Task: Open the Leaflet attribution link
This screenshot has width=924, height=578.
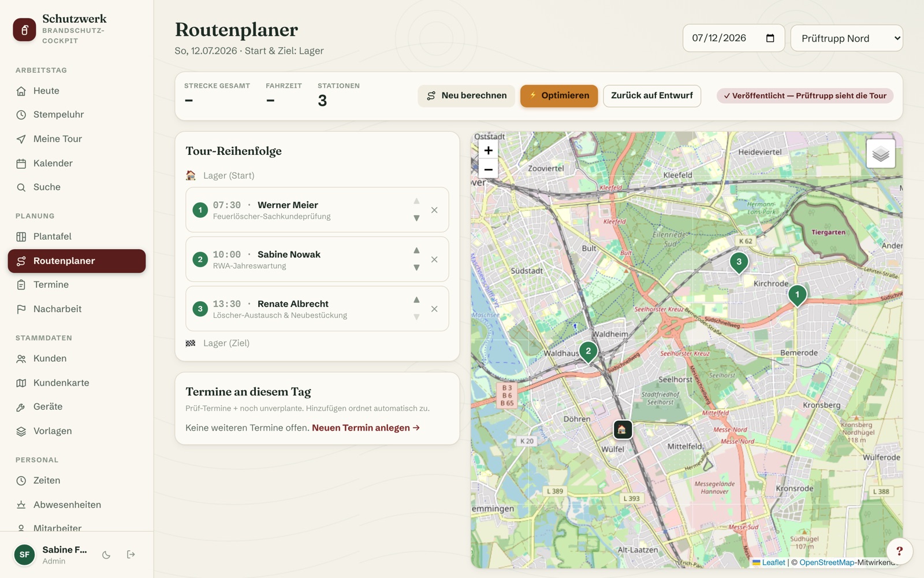Action: point(769,562)
